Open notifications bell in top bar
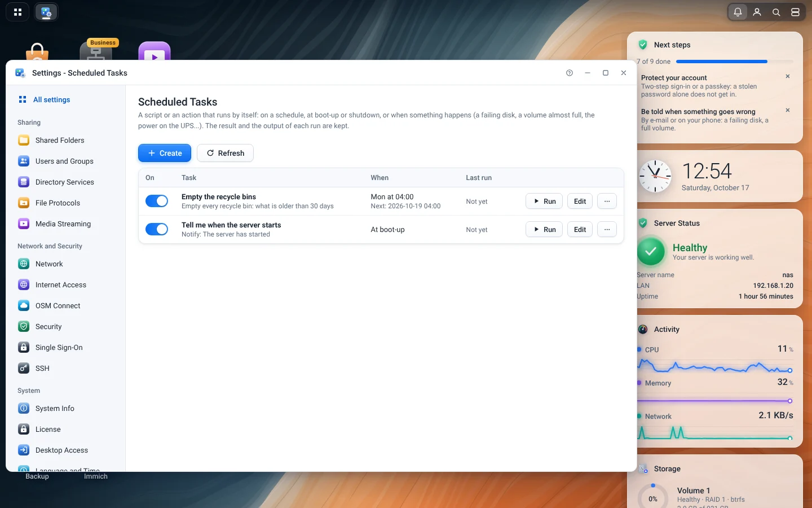 click(738, 12)
